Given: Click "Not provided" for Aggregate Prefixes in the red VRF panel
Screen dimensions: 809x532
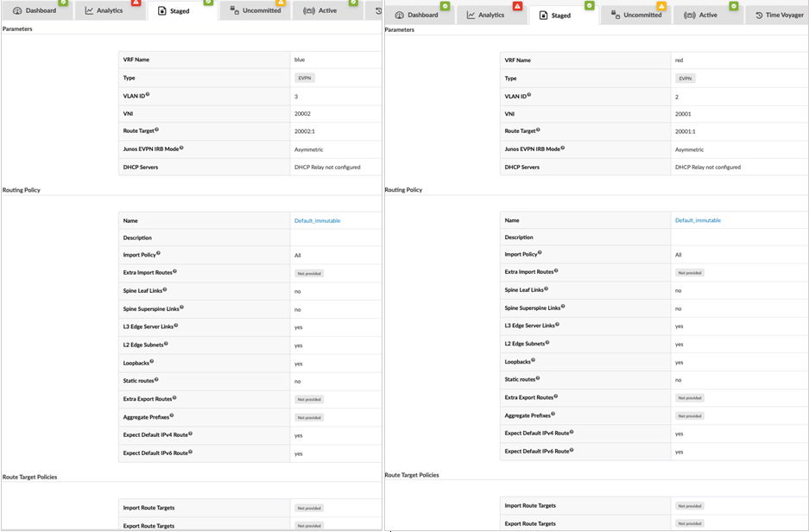Looking at the screenshot, I should point(690,416).
